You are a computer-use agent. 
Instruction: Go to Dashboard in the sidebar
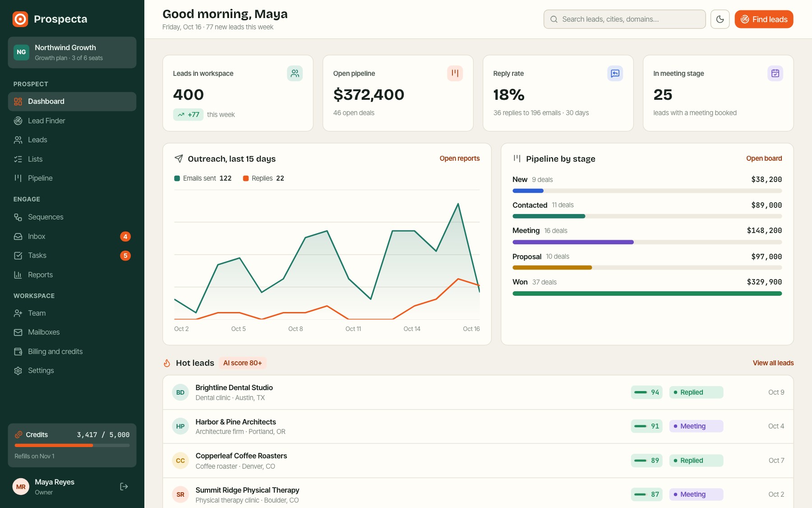click(72, 102)
